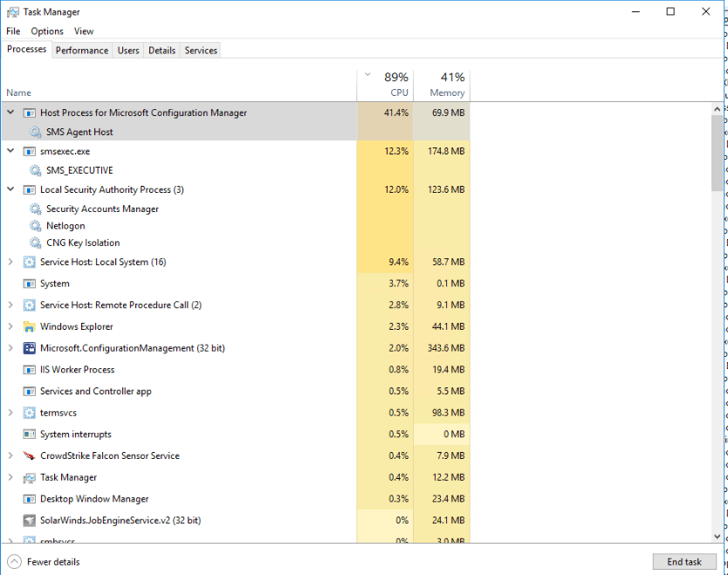Click the Task Manager title bar icon
The image size is (728, 575).
[12, 12]
